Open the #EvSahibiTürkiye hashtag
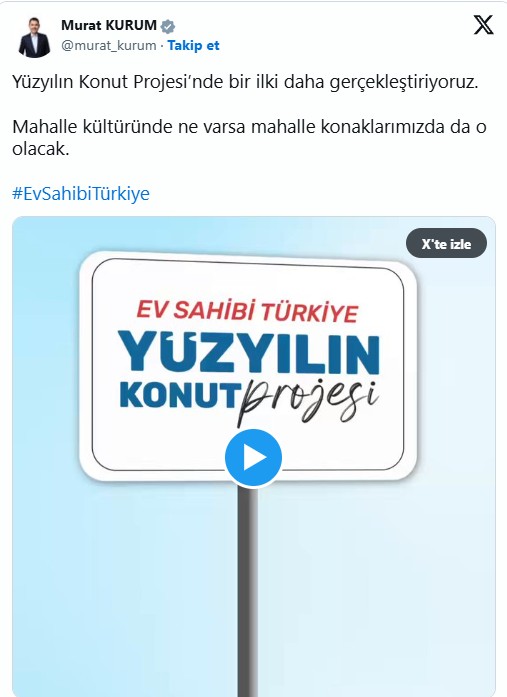507x697 pixels. point(81,193)
